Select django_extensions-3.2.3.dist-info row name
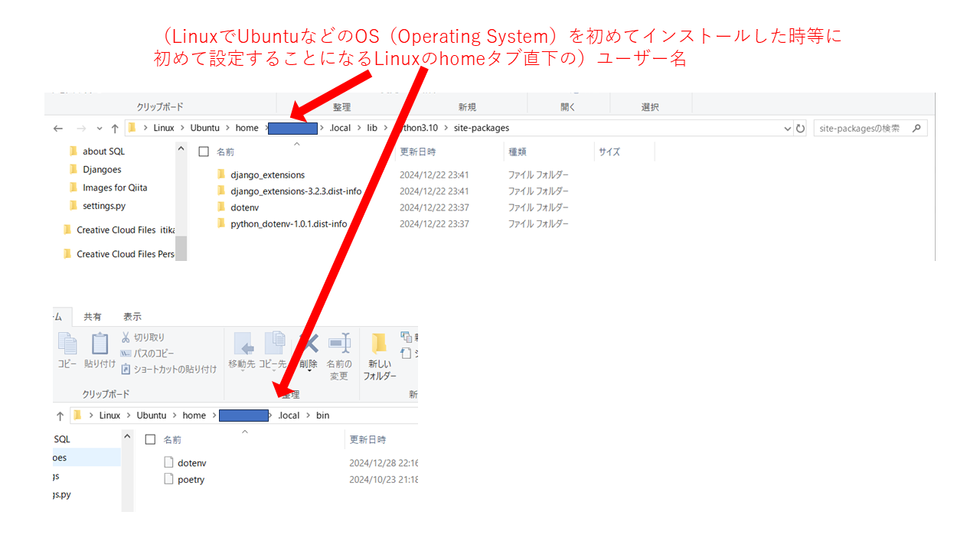Screen dimensions: 980x551 click(x=296, y=191)
